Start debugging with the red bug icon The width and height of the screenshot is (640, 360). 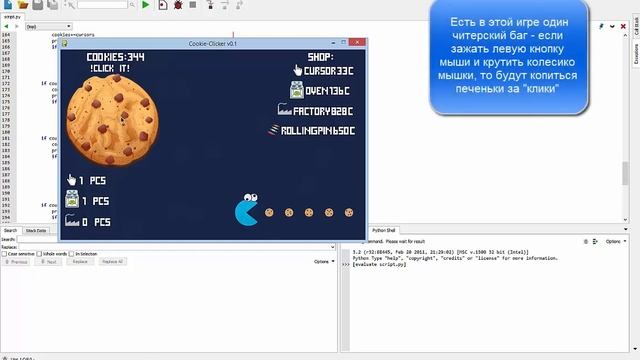coord(178,4)
